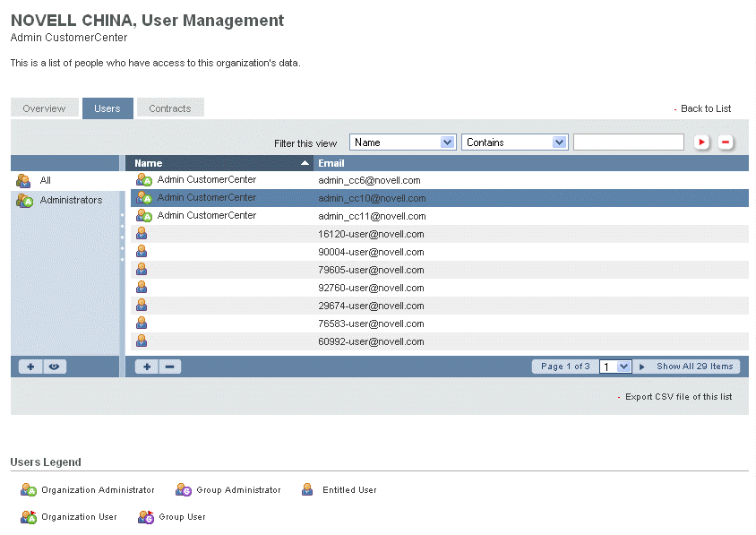Remove the filter with the minus button
Screen dimensions: 756x535
click(x=726, y=142)
